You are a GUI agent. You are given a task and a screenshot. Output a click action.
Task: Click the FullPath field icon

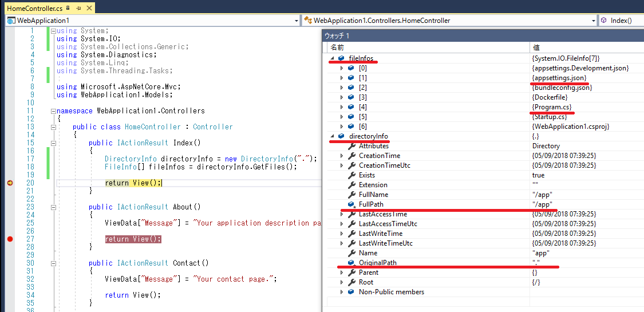pyautogui.click(x=351, y=204)
